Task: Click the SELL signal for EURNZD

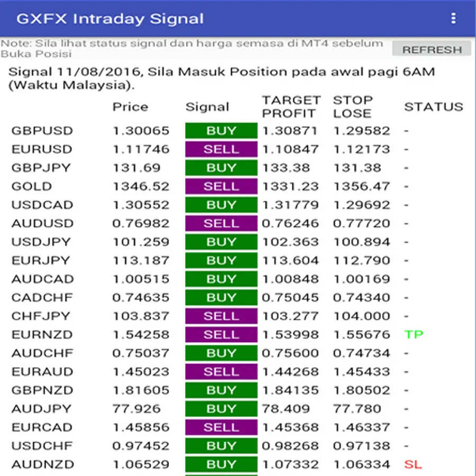Action: coord(221,335)
